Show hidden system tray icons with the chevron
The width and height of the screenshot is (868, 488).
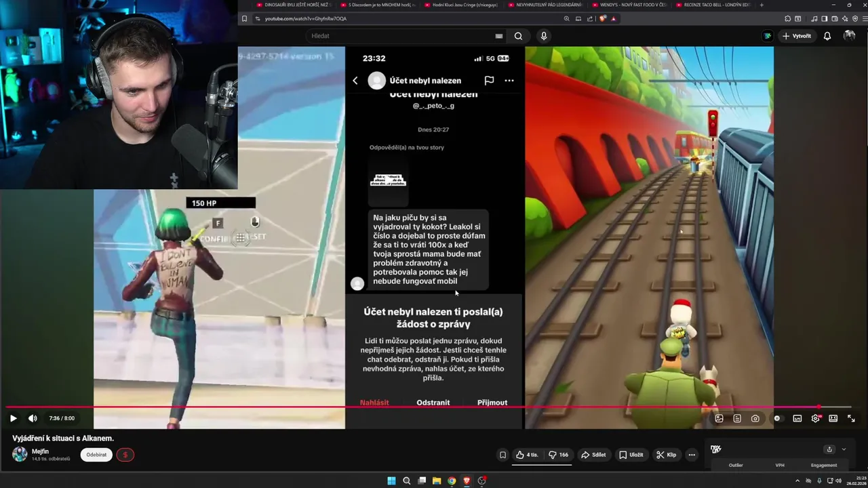pyautogui.click(x=798, y=481)
